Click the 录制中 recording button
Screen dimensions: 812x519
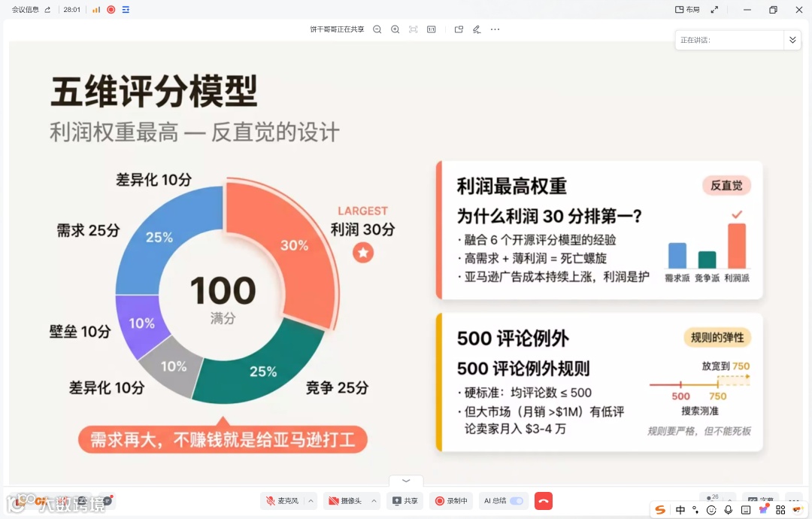pos(451,501)
